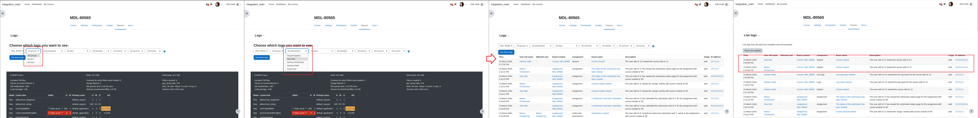Click footer question-mark button in Live logs panel

971,111
